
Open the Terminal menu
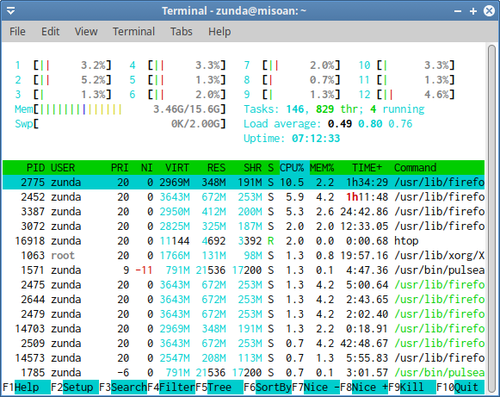(134, 32)
